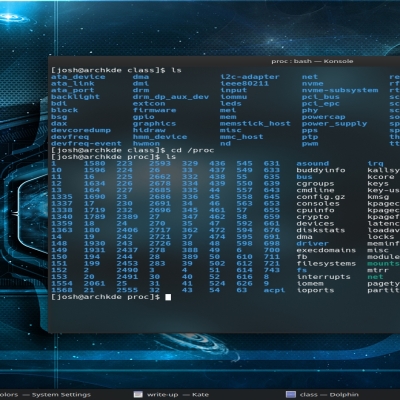Click the leds directory name
The width and height of the screenshot is (400, 400).
(231, 104)
